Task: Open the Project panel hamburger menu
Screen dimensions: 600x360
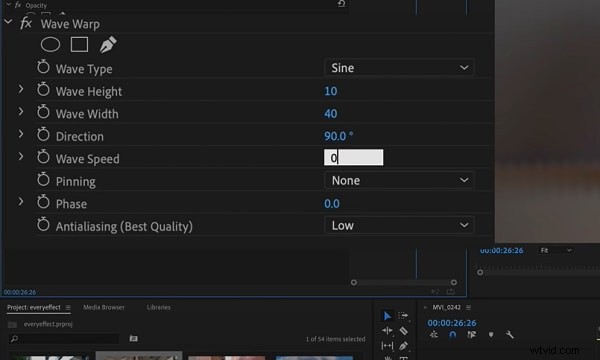Action: click(68, 308)
